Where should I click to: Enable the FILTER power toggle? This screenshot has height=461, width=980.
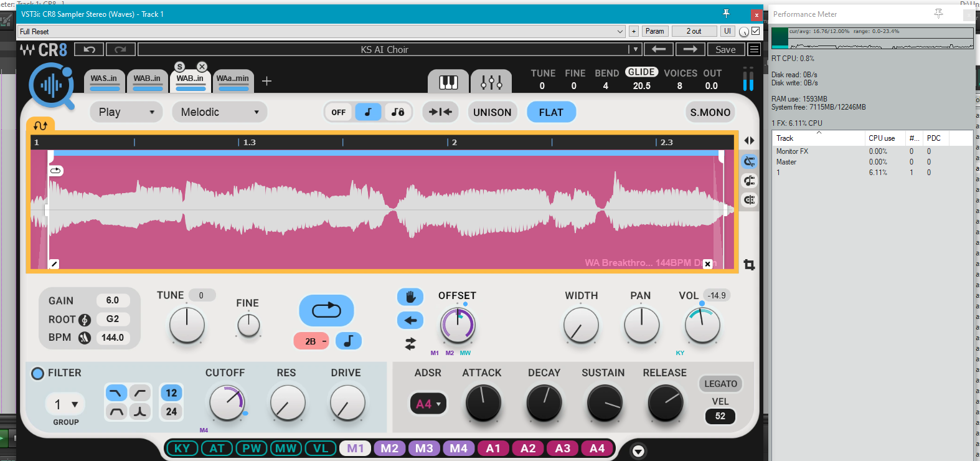38,373
